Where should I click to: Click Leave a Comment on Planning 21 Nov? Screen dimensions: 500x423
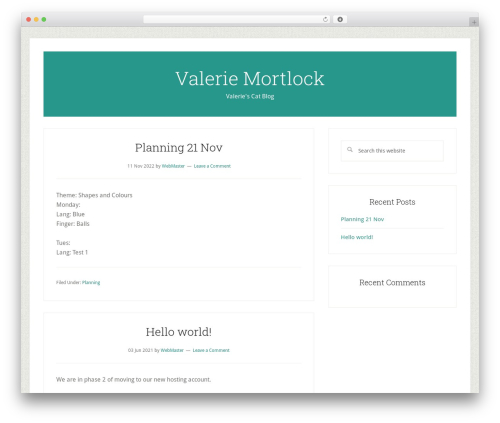(x=212, y=166)
